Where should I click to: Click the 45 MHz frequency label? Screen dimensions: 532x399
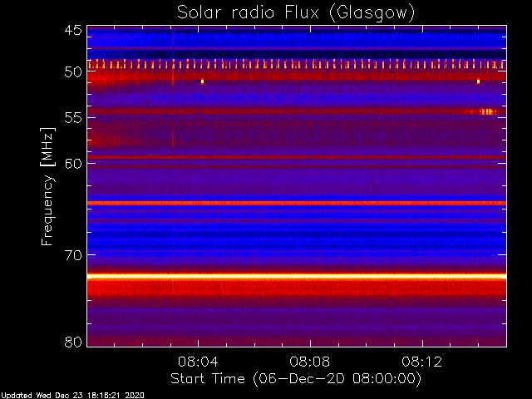pos(73,30)
